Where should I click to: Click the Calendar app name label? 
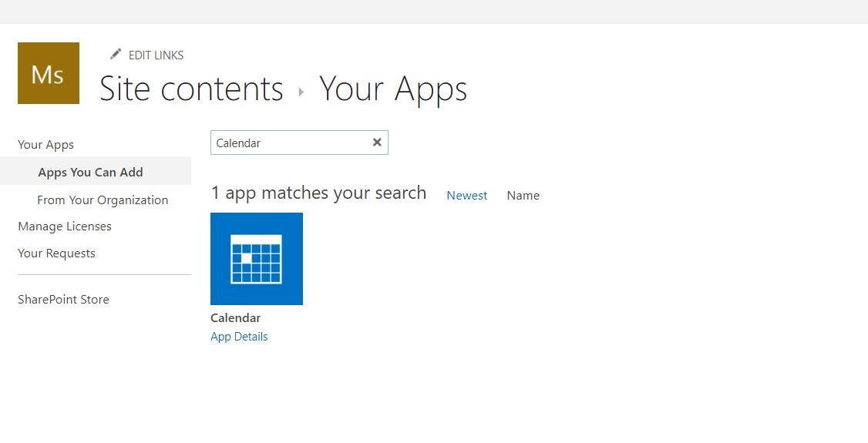click(235, 318)
